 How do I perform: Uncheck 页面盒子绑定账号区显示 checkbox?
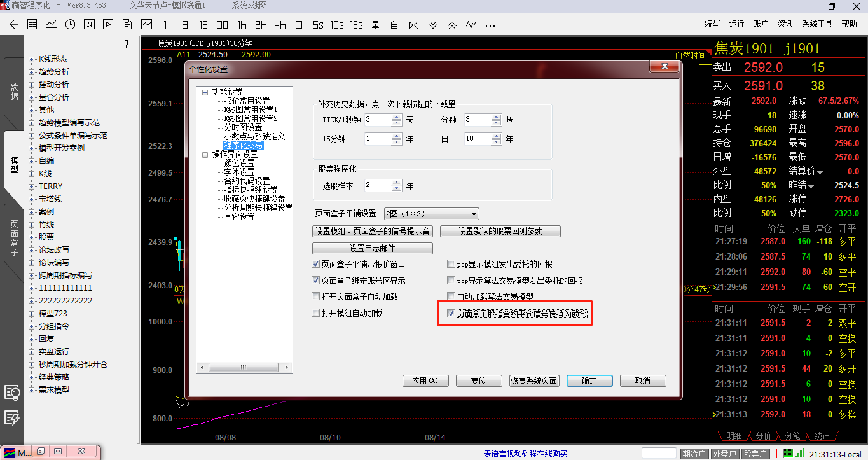click(x=316, y=281)
